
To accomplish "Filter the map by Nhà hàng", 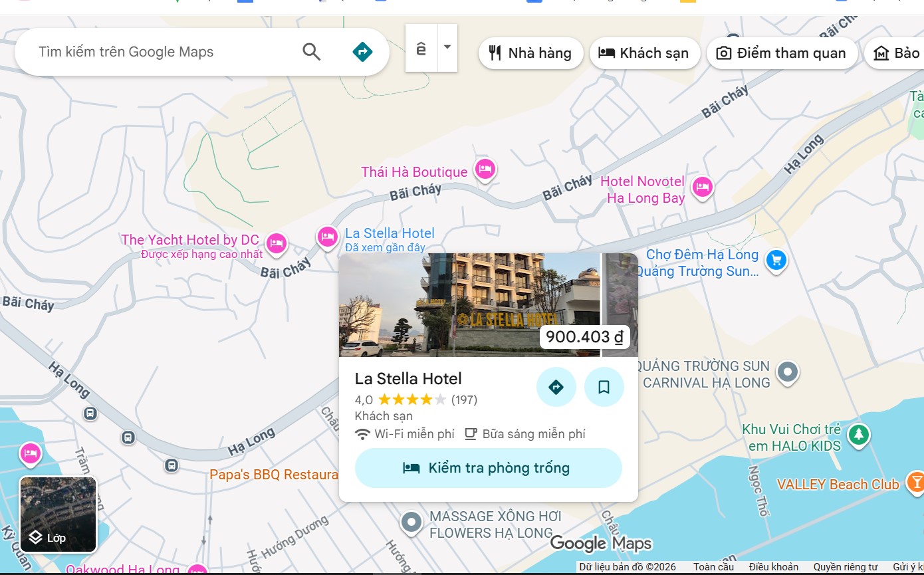I will point(530,53).
